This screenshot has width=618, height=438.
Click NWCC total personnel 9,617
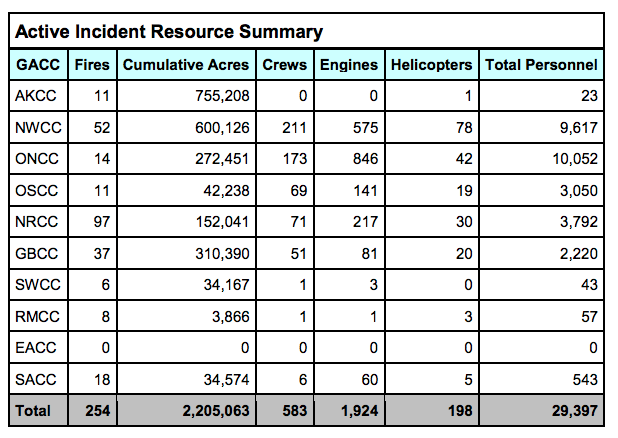(579, 127)
